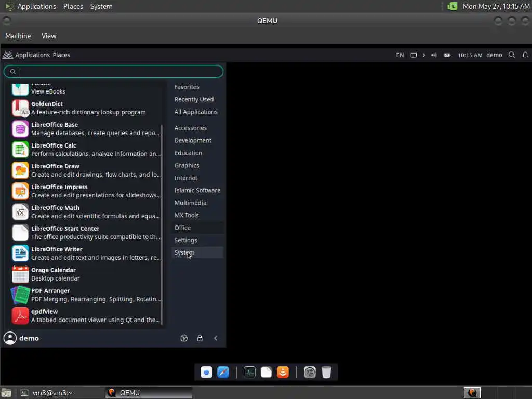
Task: Select Islamic Software category
Action: coord(197,190)
